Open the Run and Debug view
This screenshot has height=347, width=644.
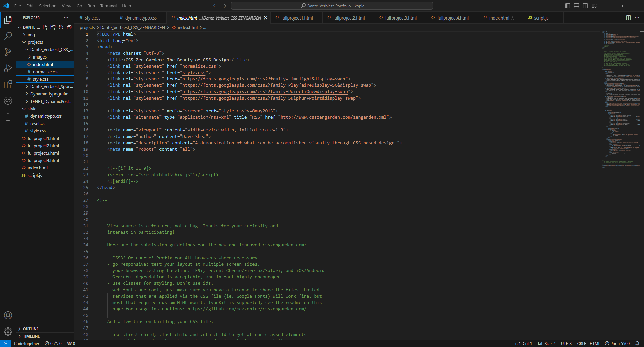click(8, 68)
